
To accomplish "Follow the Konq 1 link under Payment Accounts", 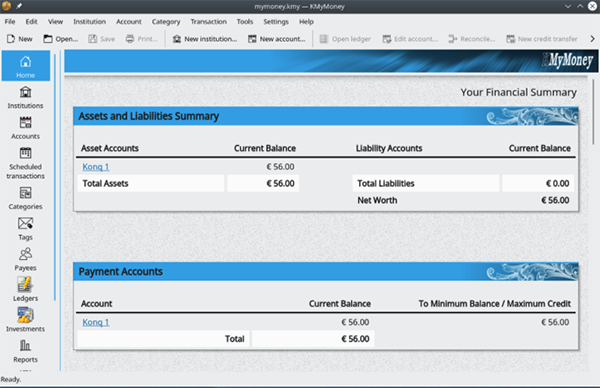I will click(96, 322).
